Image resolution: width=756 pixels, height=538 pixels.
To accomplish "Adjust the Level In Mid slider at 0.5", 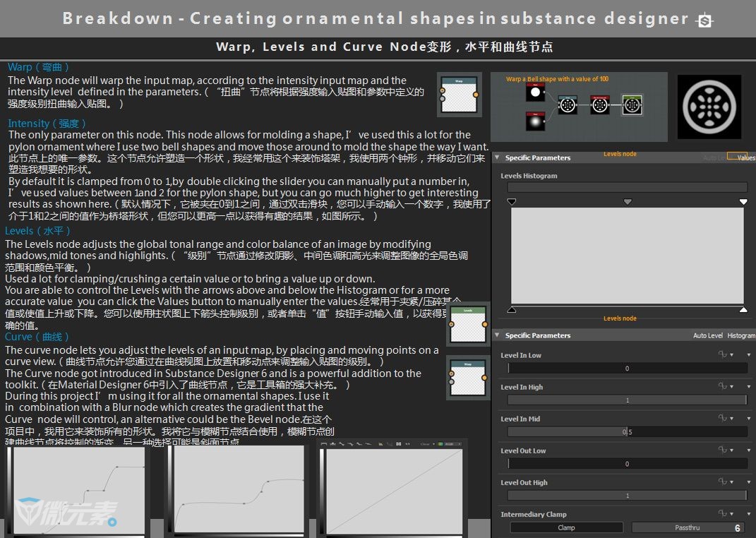I will [628, 432].
